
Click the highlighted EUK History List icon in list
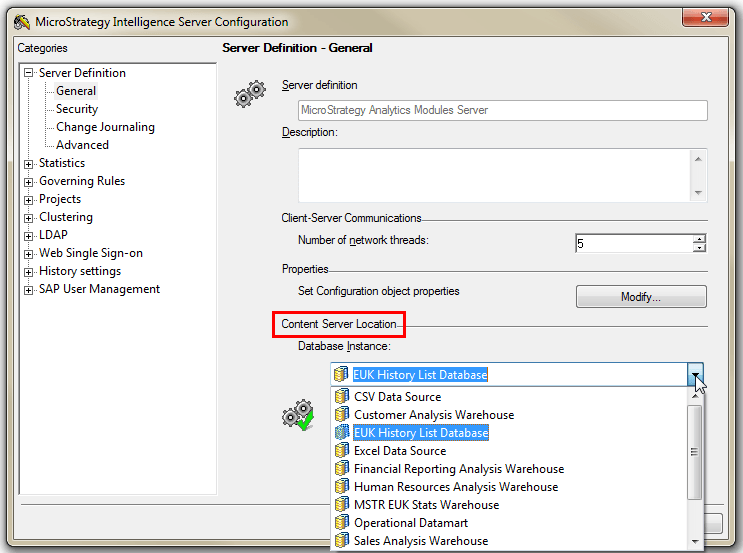tap(342, 432)
